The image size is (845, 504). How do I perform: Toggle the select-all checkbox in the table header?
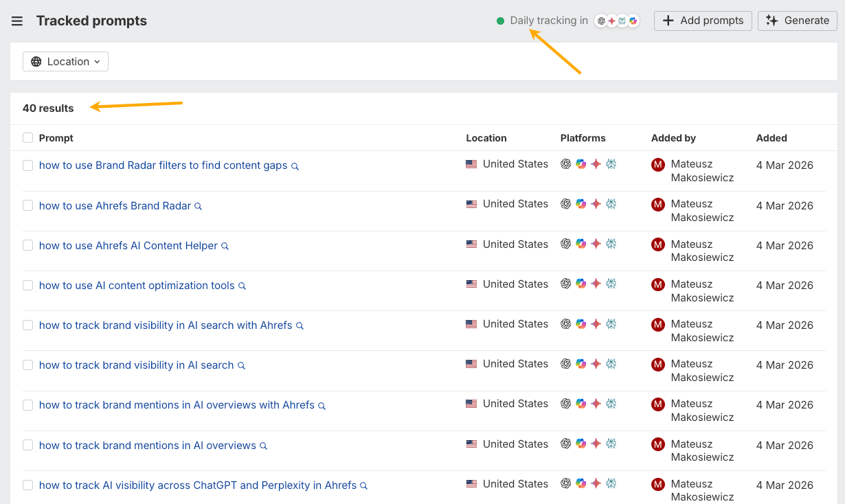point(27,137)
